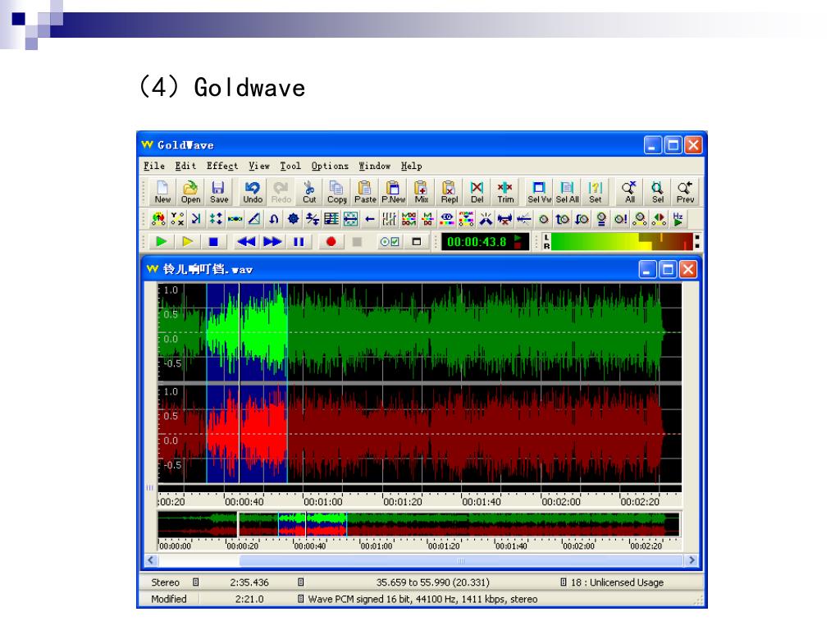
Task: Click the gear-shaped effect icon
Action: point(293,219)
